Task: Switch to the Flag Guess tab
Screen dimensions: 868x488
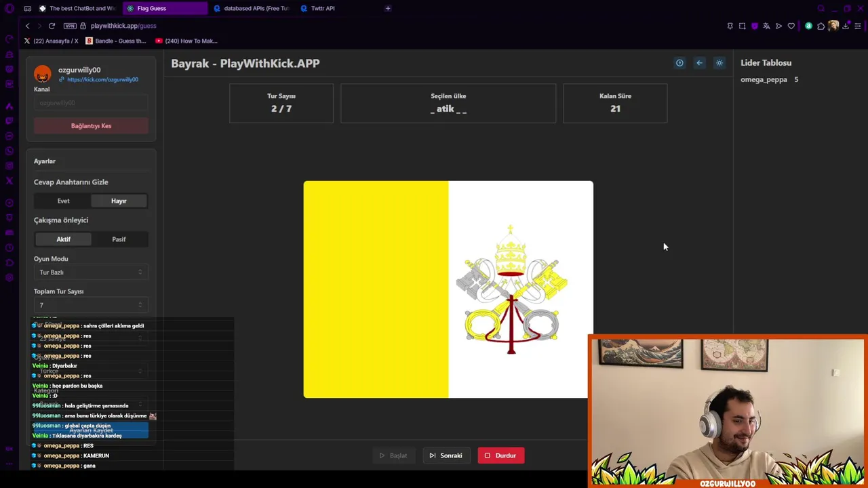Action: (165, 8)
